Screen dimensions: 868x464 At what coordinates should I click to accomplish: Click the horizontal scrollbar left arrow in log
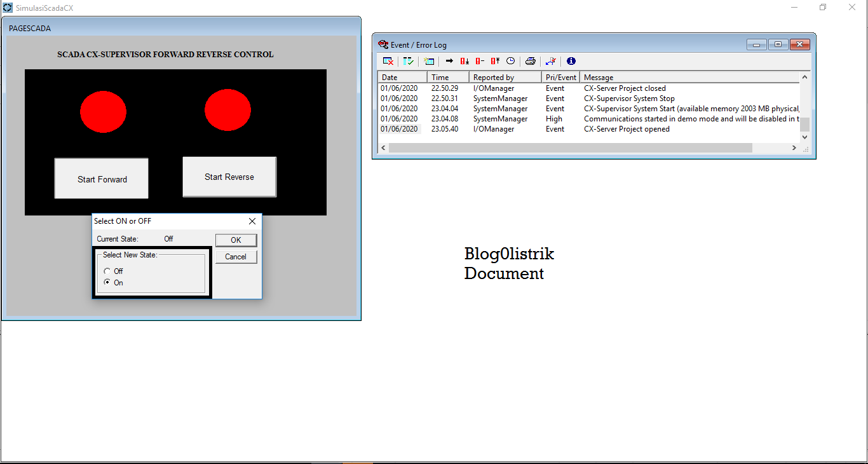coord(383,147)
